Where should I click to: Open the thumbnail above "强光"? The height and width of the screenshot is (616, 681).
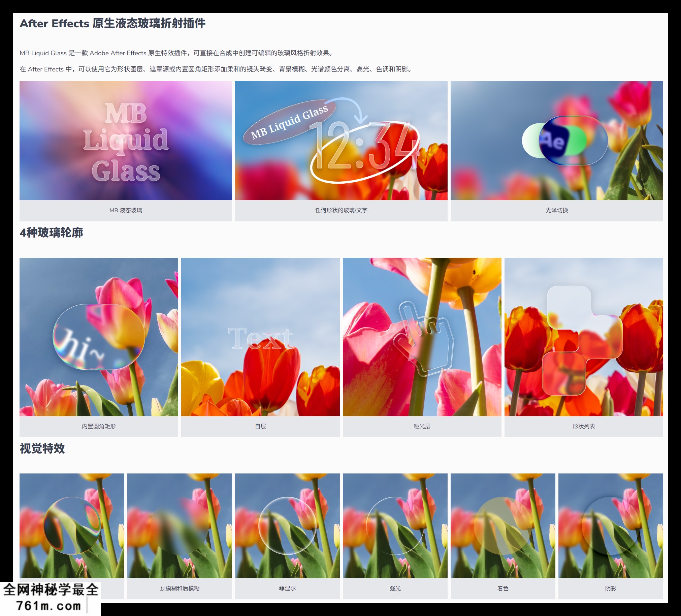coord(395,526)
